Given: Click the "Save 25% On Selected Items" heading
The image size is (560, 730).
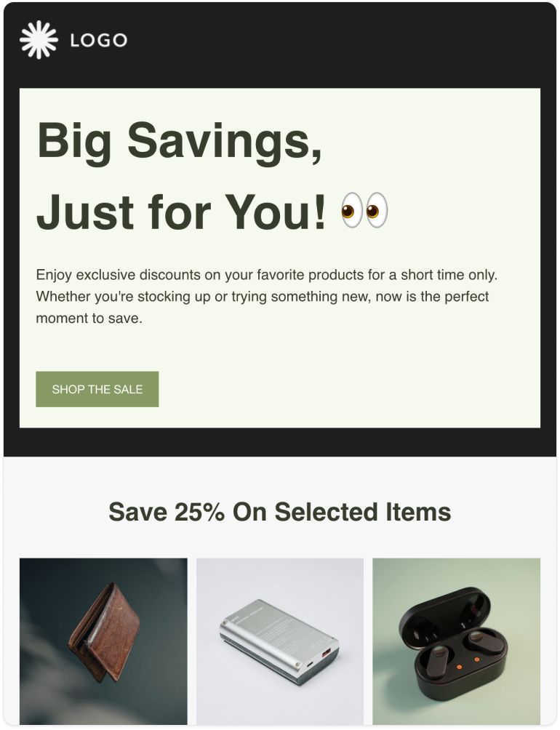Looking at the screenshot, I should [280, 512].
